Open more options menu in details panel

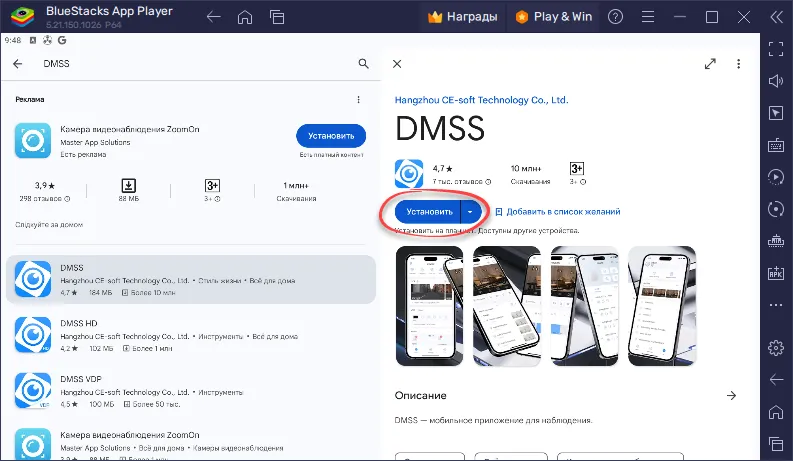739,63
